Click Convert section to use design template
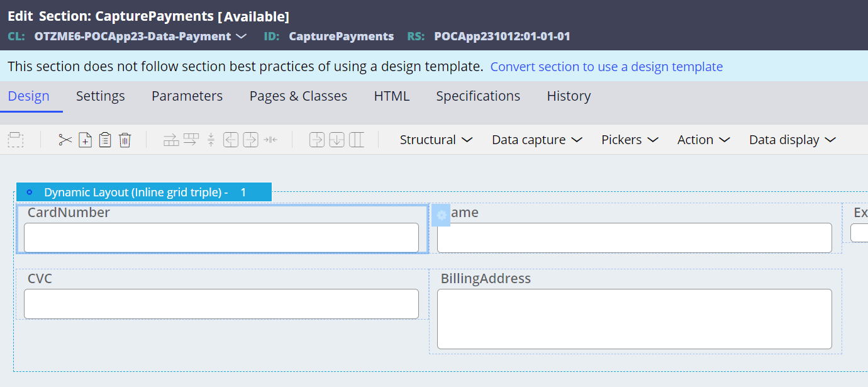Viewport: 868px width, 387px height. click(606, 67)
